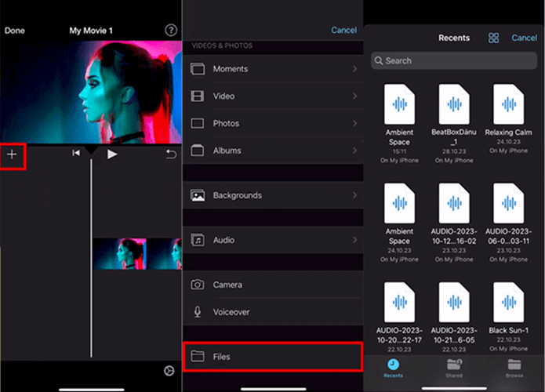This screenshot has height=392, width=545.
Task: Click the Black Sun-1 file name text
Action: click(x=508, y=331)
